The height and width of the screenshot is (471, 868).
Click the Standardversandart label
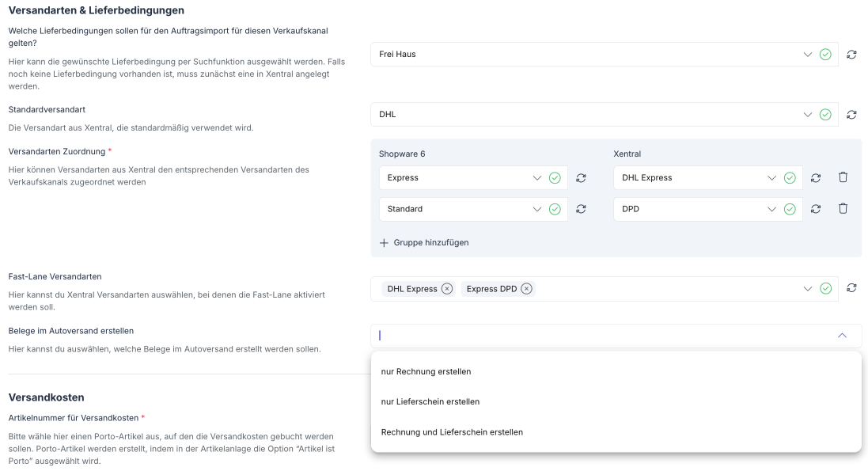click(47, 110)
